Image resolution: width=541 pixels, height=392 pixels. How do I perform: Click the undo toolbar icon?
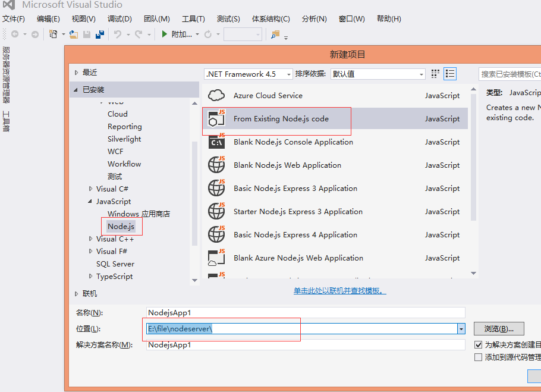[x=118, y=34]
